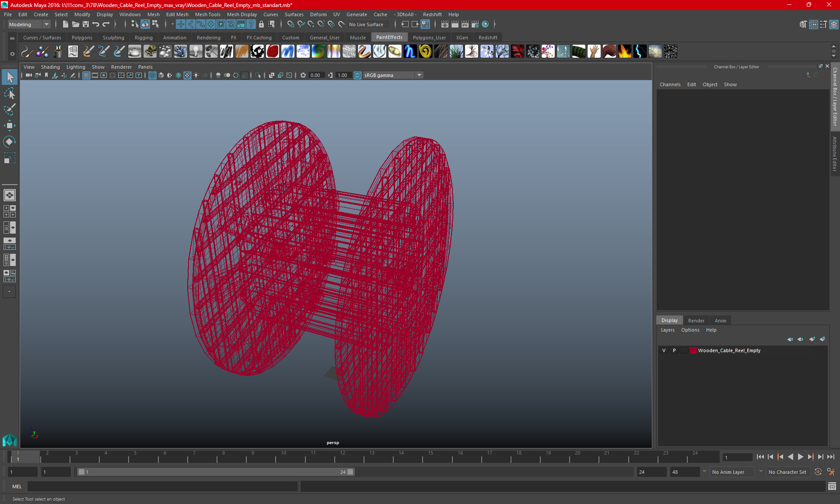This screenshot has width=840, height=504.
Task: Click the magnet snap-to-grid icon
Action: click(290, 24)
